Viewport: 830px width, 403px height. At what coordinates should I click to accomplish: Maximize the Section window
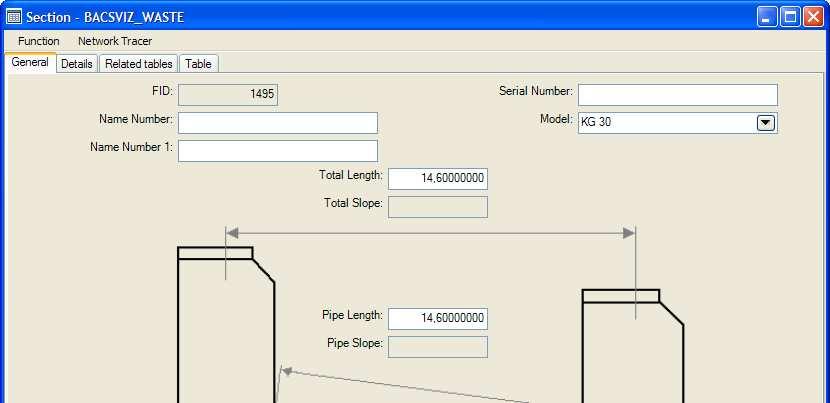click(790, 17)
